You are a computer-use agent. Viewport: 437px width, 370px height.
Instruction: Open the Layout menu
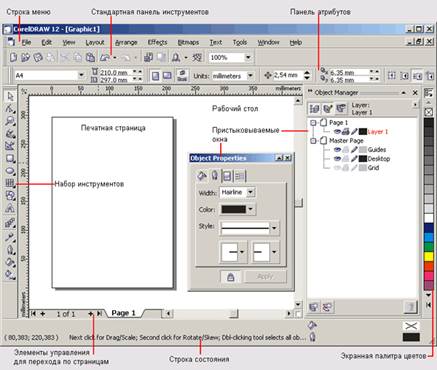95,42
